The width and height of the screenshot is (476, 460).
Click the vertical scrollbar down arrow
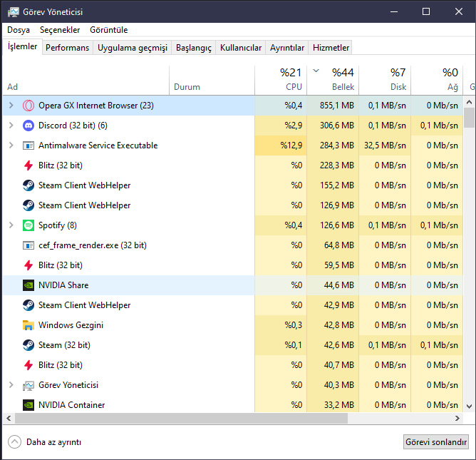click(x=470, y=407)
